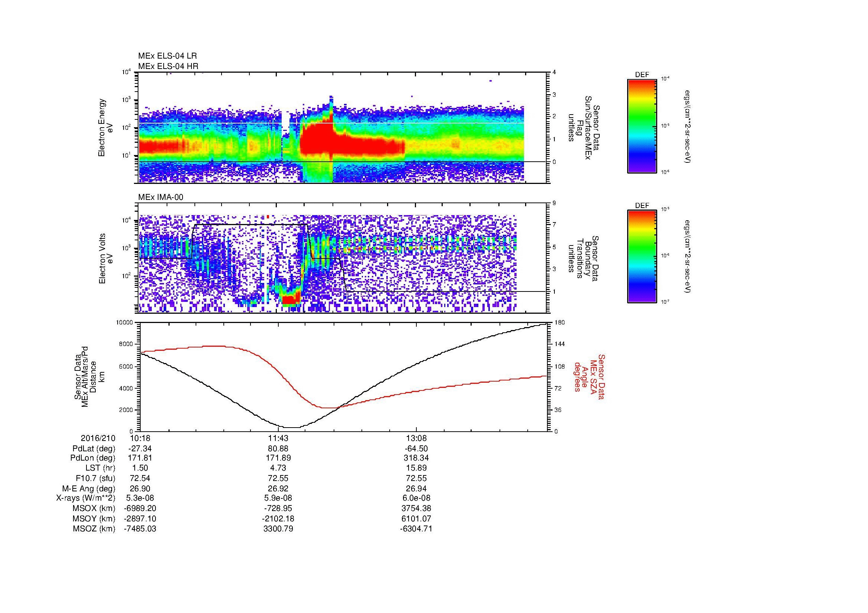Click the red 'MEx SZA Angle degrees' axis label

pyautogui.click(x=589, y=376)
